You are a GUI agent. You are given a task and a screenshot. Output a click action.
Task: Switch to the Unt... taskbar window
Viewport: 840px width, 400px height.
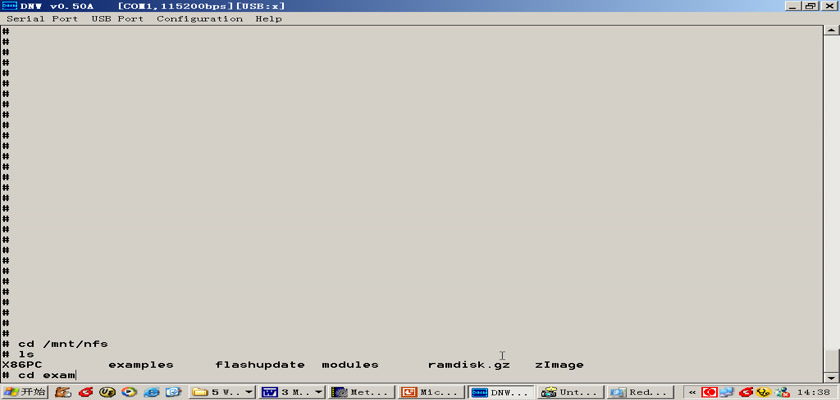click(x=570, y=392)
